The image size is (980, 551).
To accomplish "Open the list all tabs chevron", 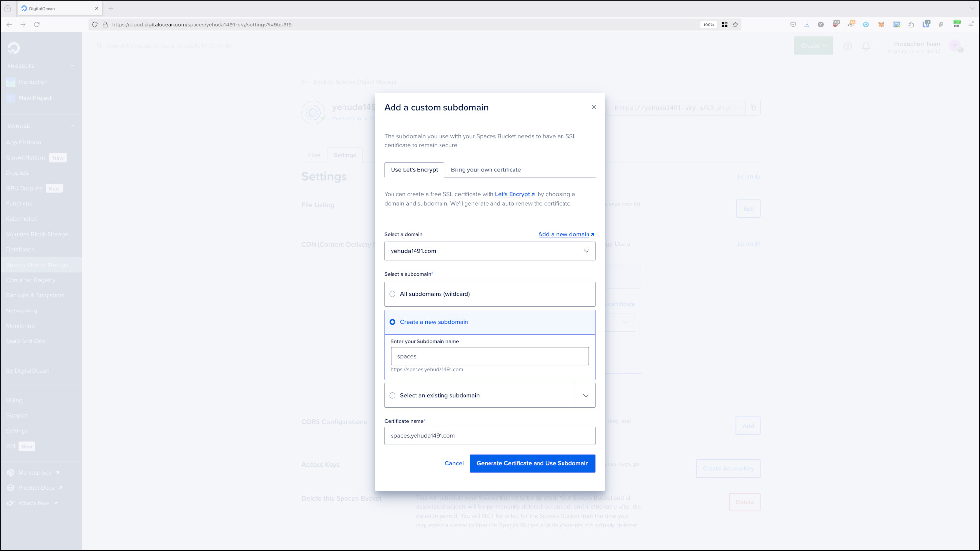I will (972, 8).
